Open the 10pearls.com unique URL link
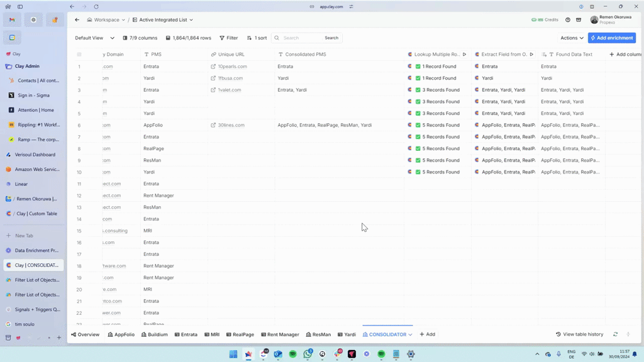 click(232, 67)
